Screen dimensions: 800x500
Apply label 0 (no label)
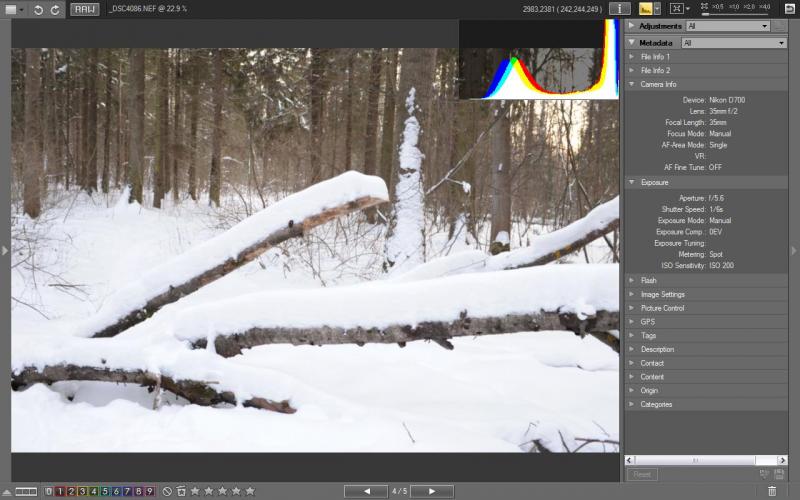pos(48,491)
